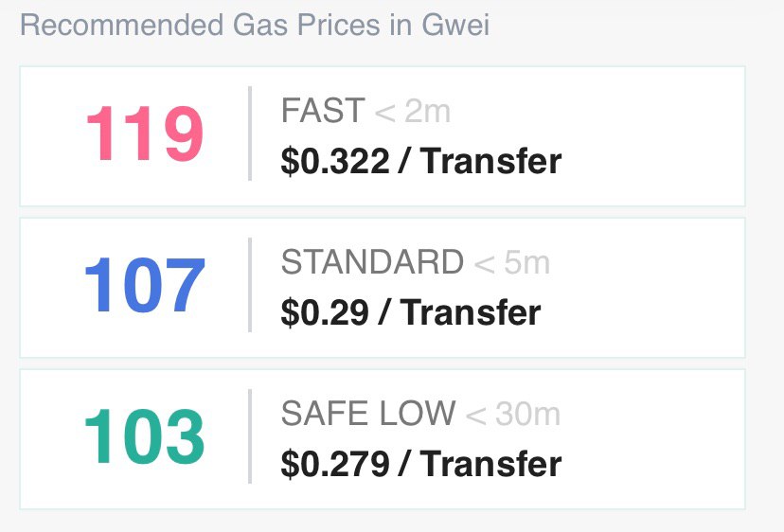Screen dimensions: 784x532
Task: Select the green 103 Gwei value
Action: pos(145,436)
